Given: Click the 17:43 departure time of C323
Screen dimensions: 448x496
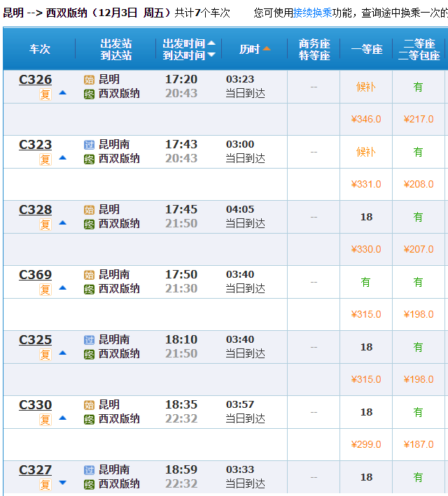Looking at the screenshot, I should click(181, 144).
